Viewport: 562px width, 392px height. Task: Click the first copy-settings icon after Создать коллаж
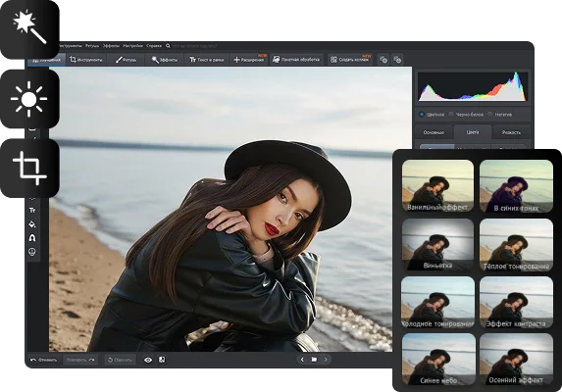tap(383, 60)
